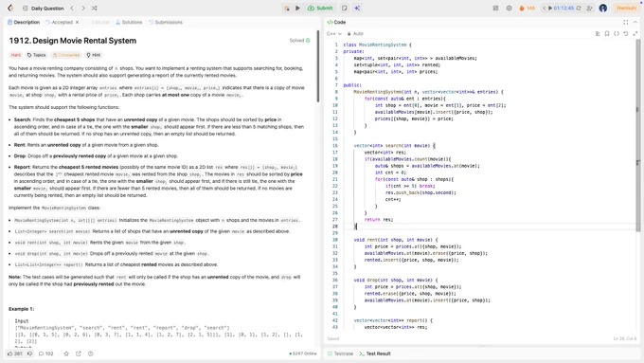Open the settings gear icon
The image size is (644, 363).
coord(509,9)
